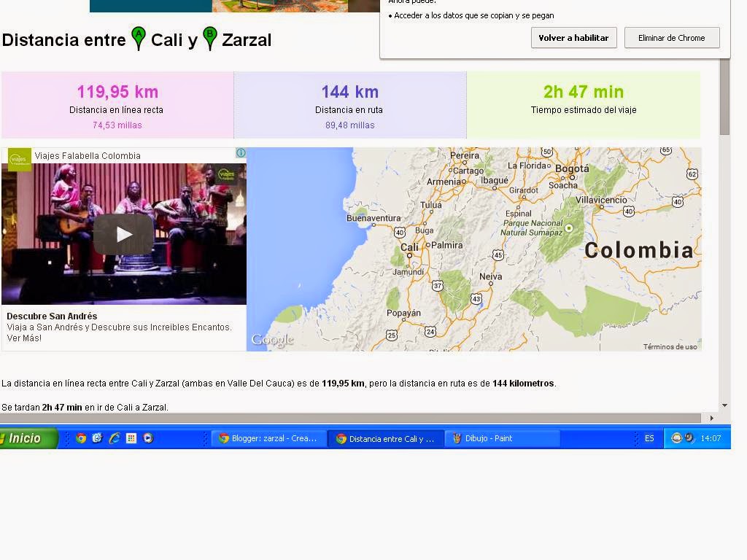
Task: Click Bogotá label on the map
Action: pos(572,168)
